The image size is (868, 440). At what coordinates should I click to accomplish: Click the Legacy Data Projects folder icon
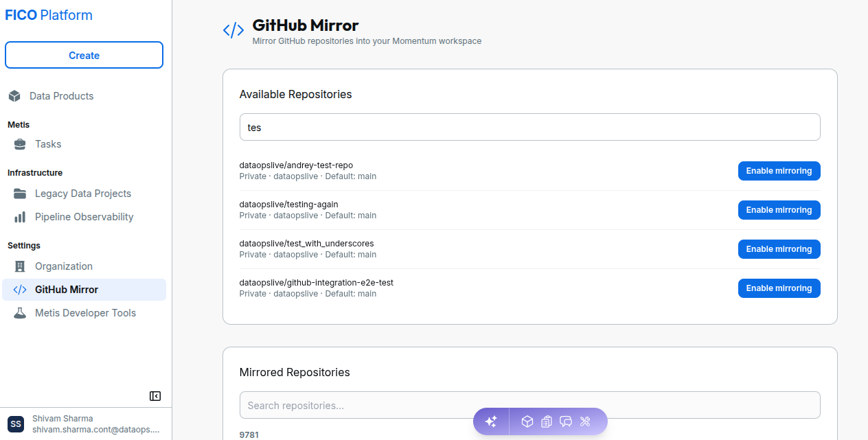[x=21, y=194]
